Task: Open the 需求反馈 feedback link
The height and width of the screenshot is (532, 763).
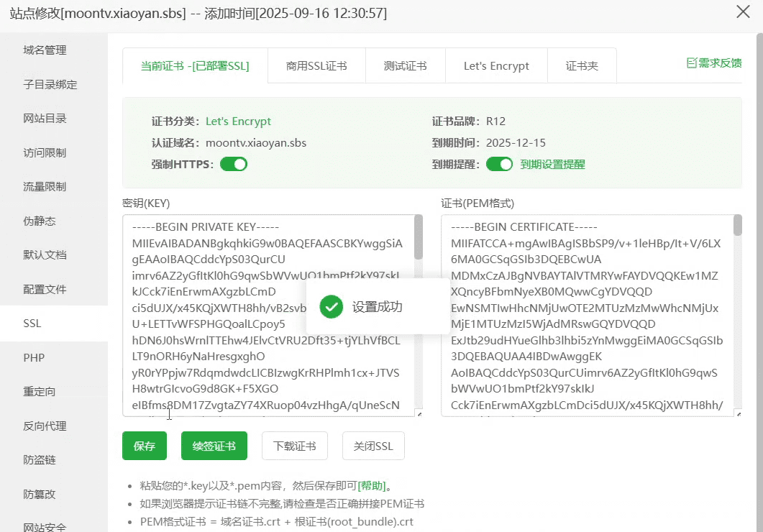Action: (x=713, y=63)
